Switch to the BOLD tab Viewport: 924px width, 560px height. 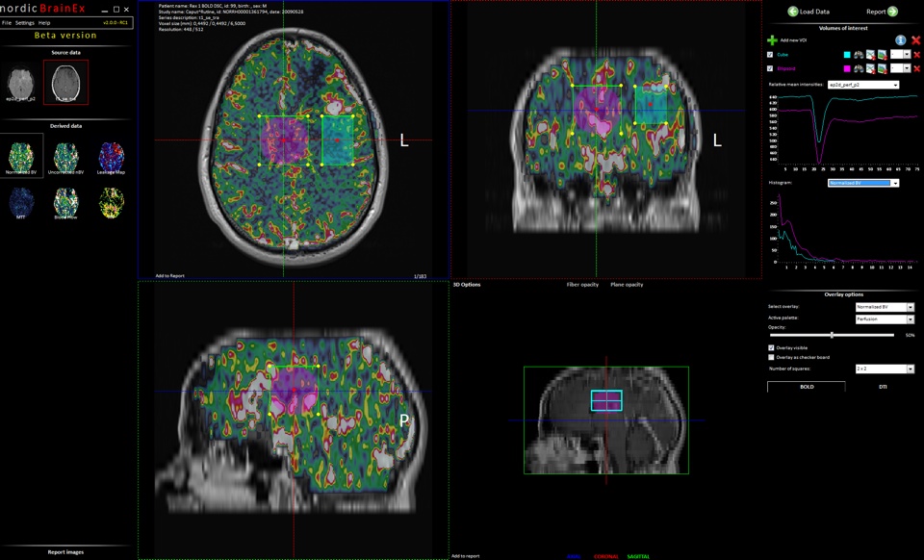click(x=807, y=387)
